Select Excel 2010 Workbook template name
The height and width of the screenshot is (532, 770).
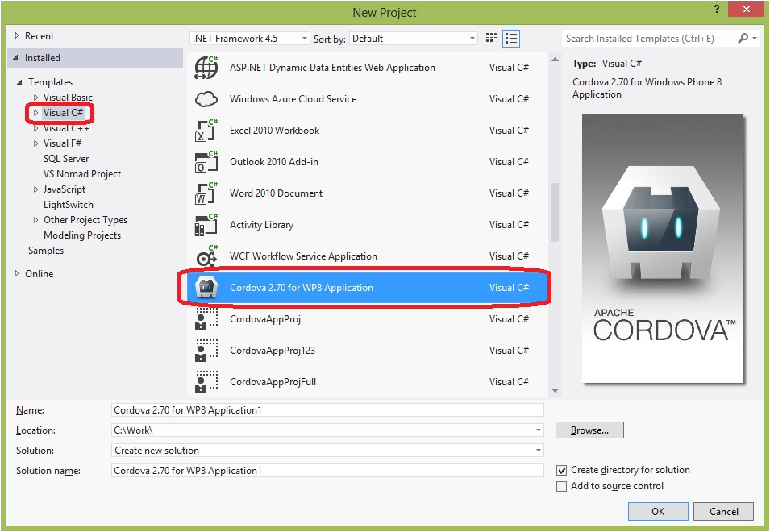click(274, 131)
